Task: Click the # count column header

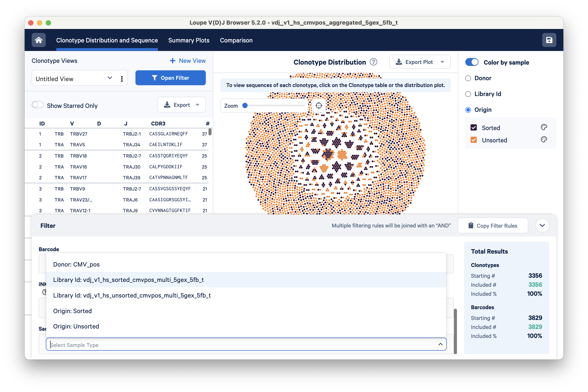Action: point(207,123)
